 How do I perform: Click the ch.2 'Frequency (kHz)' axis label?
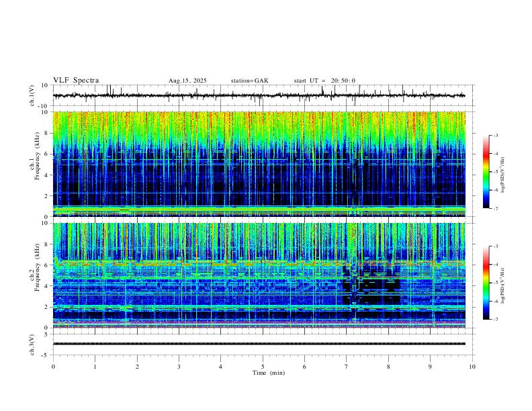pyautogui.click(x=37, y=267)
